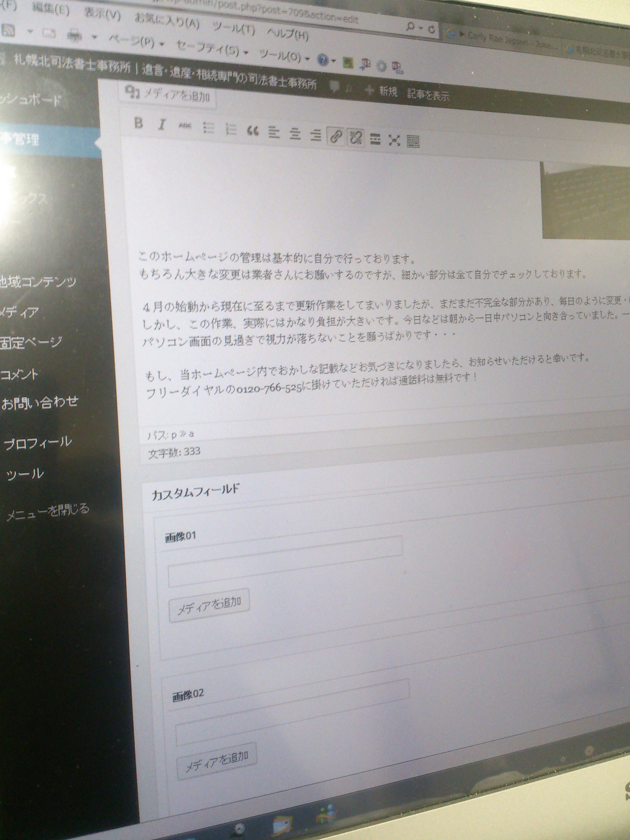
Task: Click メディアを追加 under 画像01
Action: pyautogui.click(x=209, y=605)
